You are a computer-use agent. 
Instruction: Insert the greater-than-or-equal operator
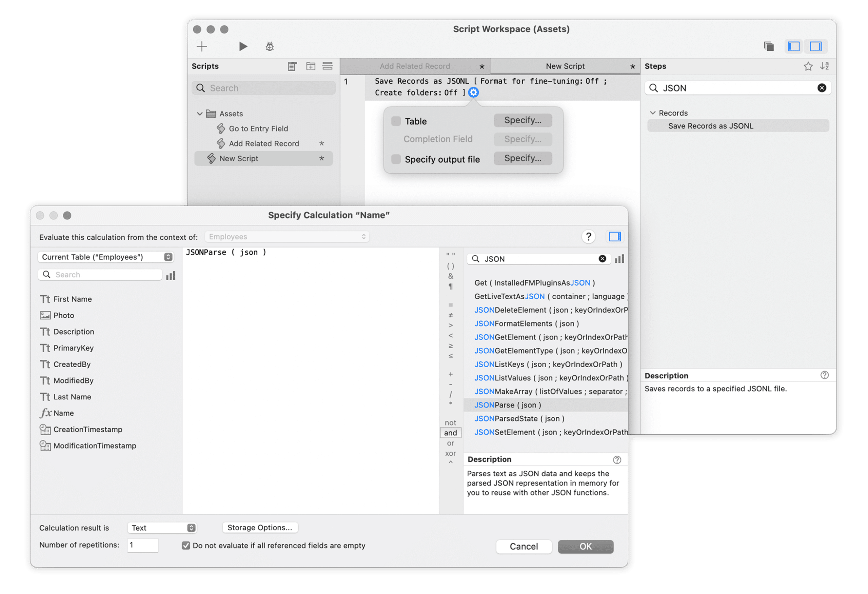pyautogui.click(x=450, y=345)
